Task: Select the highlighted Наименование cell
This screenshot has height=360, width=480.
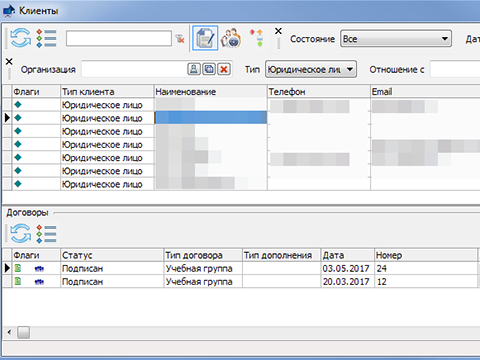Action: (211, 118)
